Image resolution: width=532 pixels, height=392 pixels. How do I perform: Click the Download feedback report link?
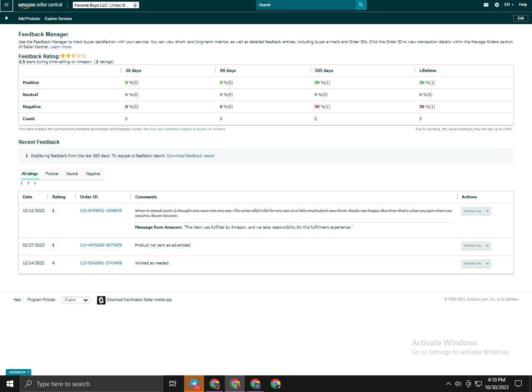[191, 156]
